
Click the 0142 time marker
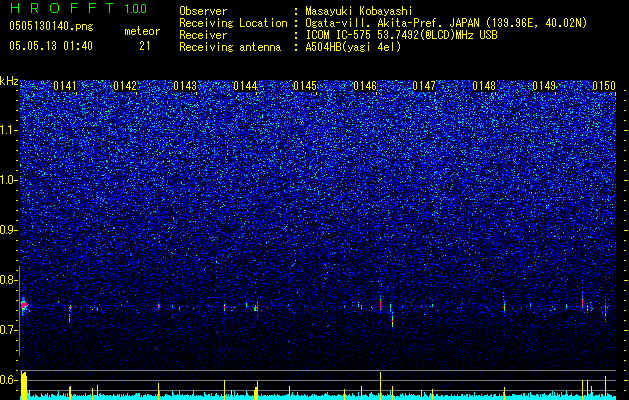tap(125, 86)
